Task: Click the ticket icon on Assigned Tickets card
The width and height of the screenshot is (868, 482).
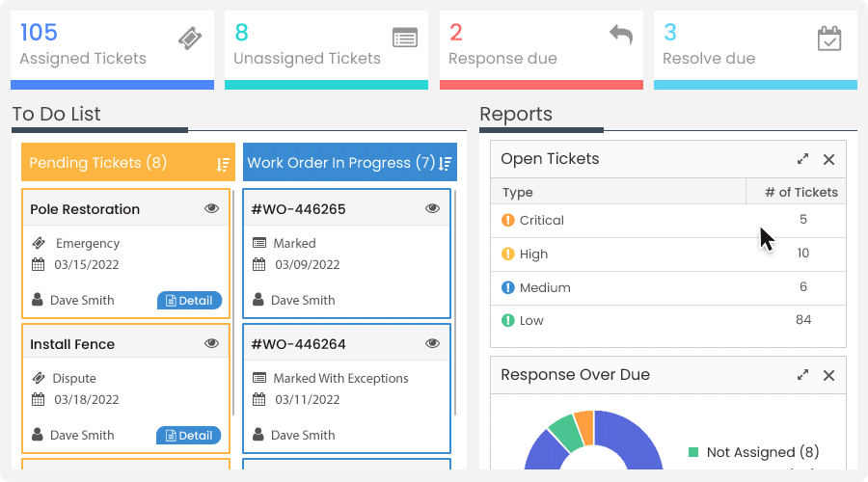Action: (x=190, y=39)
